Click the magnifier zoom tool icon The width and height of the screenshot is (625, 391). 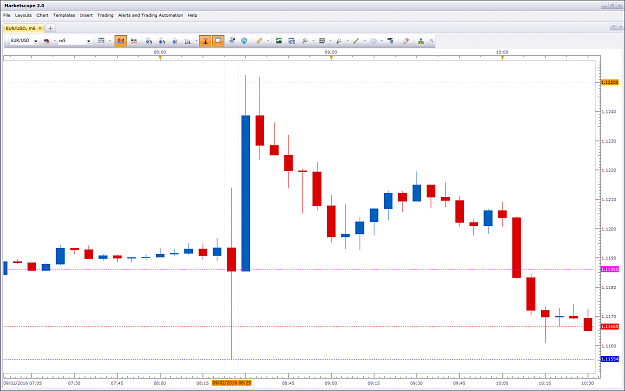tap(305, 41)
